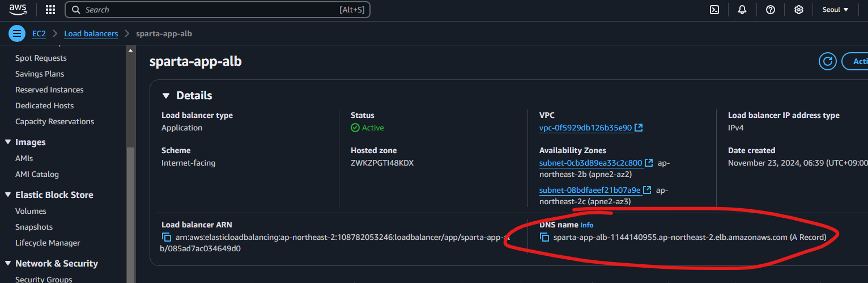Screen dimensions: 868x283
Task: Open the help question mark icon
Action: [x=771, y=10]
